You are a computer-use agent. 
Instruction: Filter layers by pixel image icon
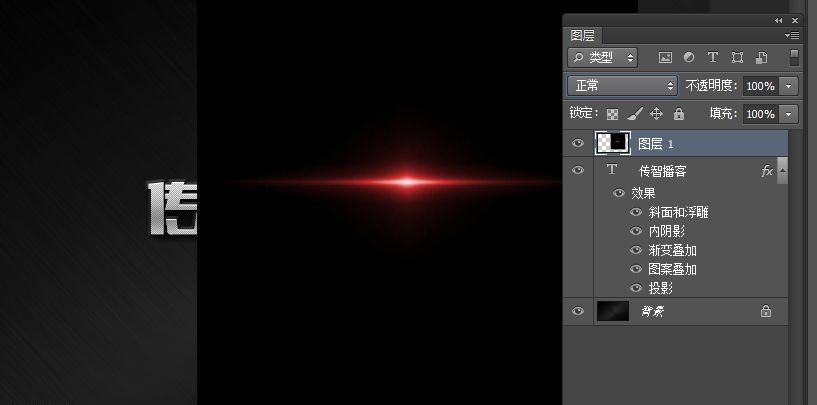665,58
